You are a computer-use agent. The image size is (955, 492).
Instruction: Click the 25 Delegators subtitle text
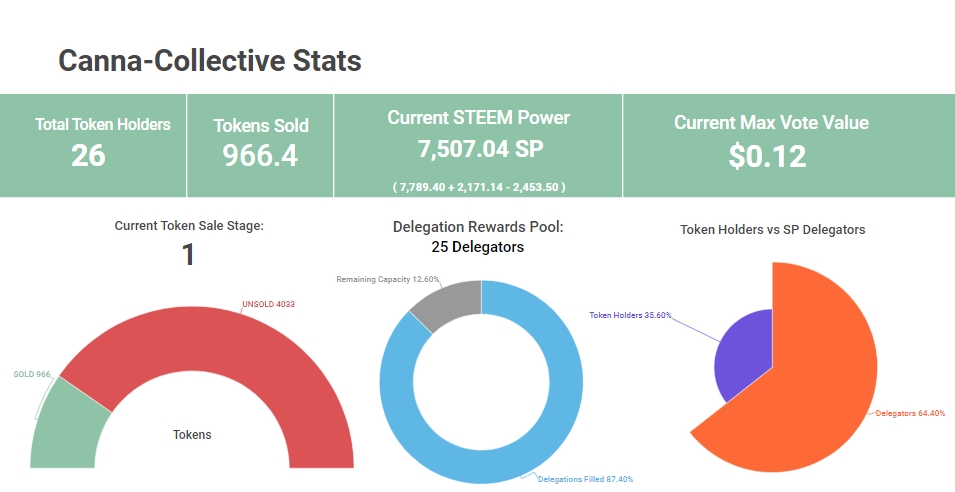[478, 246]
